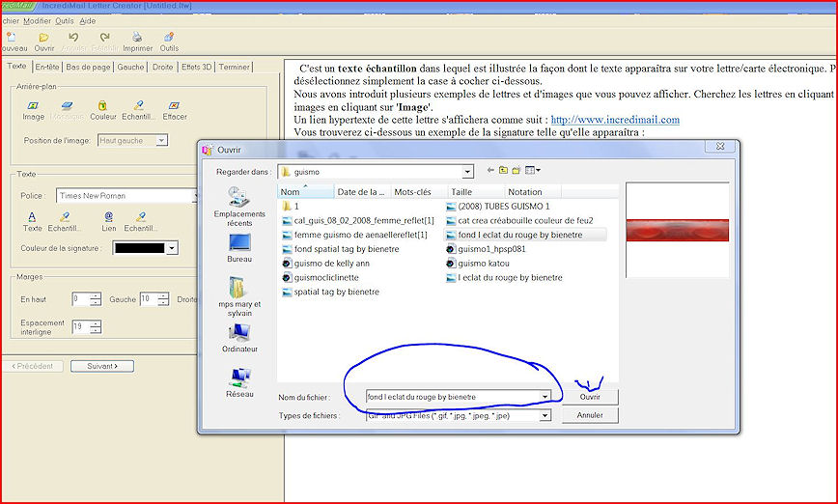This screenshot has width=838, height=504.
Task: Open the Police font dropdown
Action: click(195, 196)
